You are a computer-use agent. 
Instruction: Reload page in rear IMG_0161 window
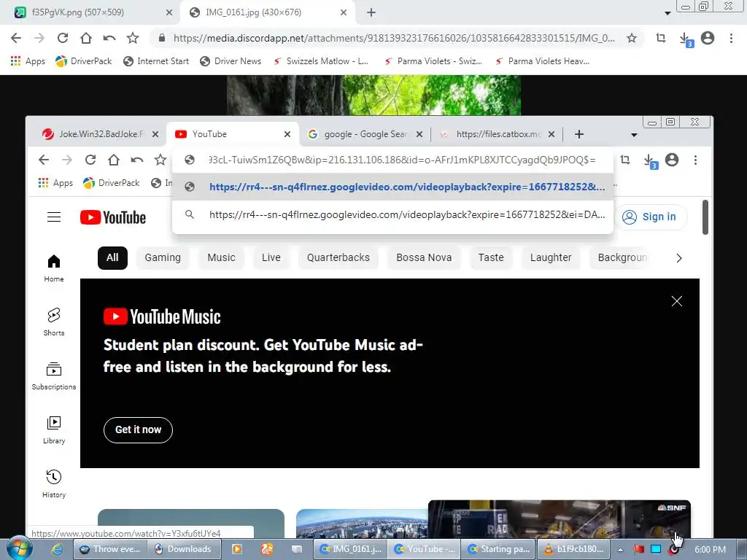pos(63,38)
